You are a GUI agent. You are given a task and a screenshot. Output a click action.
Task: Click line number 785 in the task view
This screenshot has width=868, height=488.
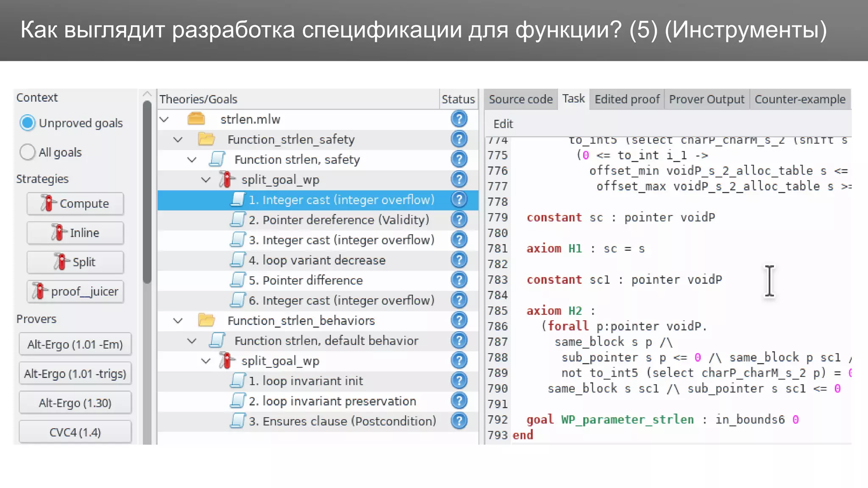pyautogui.click(x=498, y=311)
